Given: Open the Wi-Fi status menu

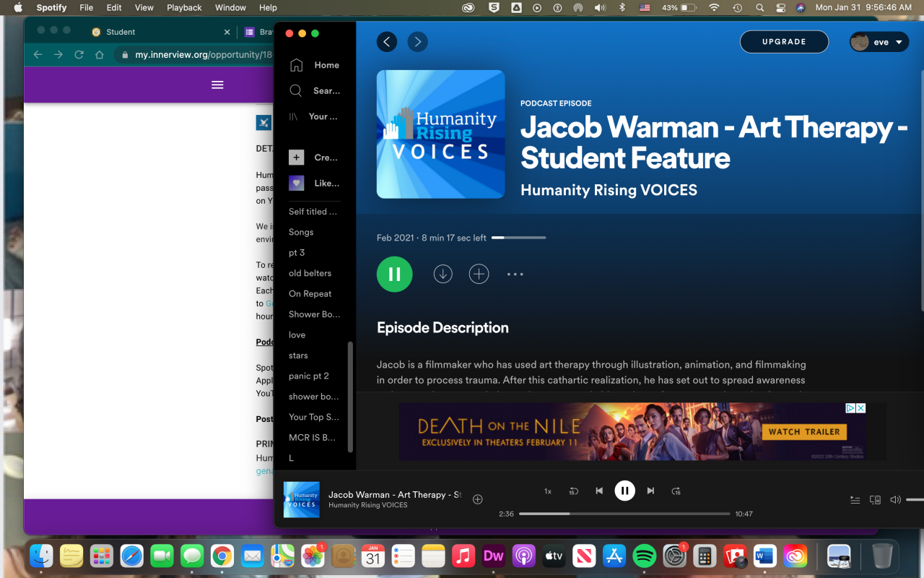Looking at the screenshot, I should click(x=714, y=8).
